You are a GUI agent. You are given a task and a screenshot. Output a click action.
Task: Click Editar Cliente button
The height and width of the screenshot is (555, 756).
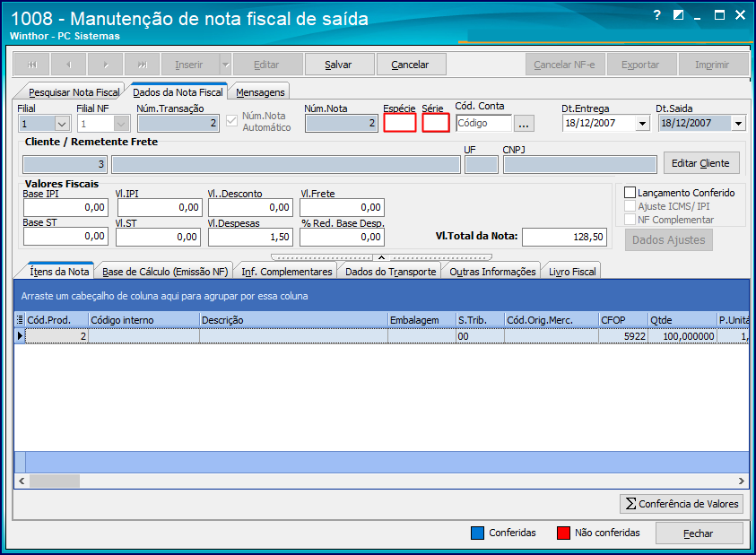pyautogui.click(x=701, y=163)
